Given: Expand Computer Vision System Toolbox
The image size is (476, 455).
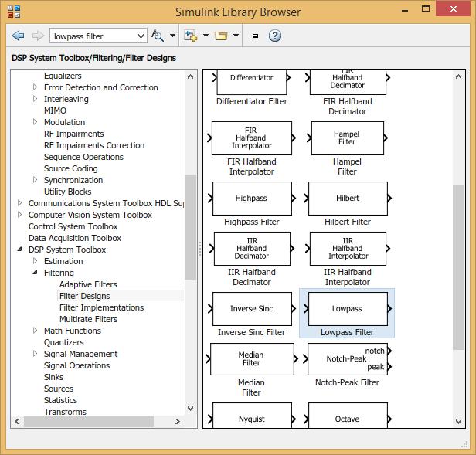Looking at the screenshot, I should click(20, 215).
